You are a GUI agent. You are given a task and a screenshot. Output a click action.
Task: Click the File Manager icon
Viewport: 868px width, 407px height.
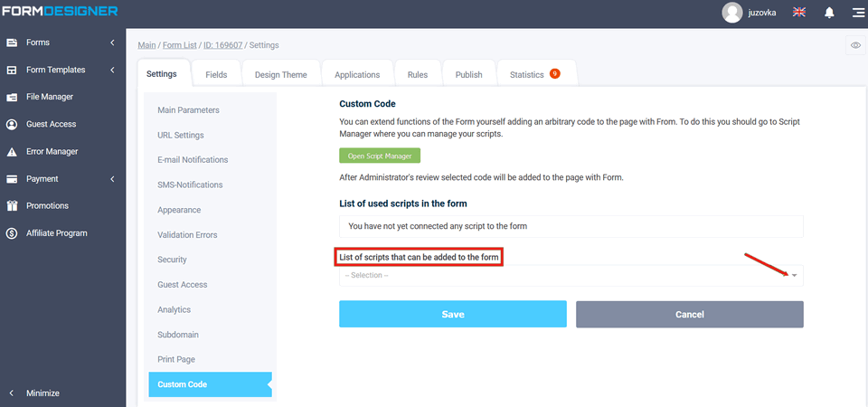(12, 97)
